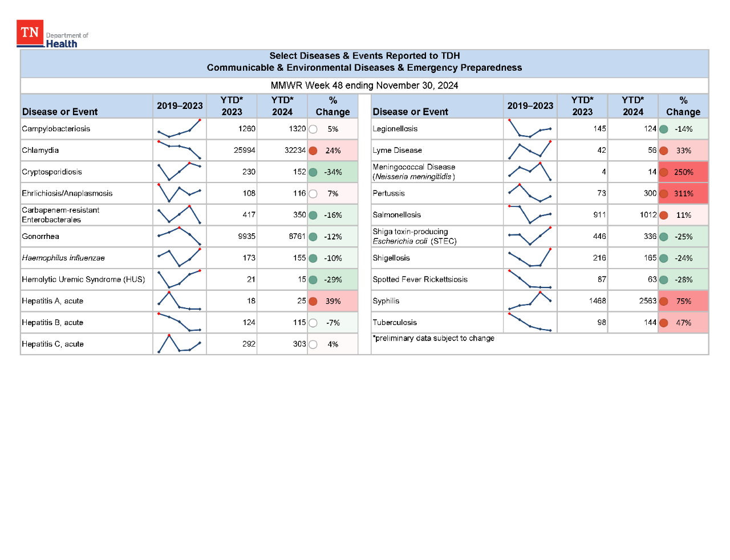Click the red increase indicator beside Chlamydia
Screen dimensions: 730x560
click(313, 151)
